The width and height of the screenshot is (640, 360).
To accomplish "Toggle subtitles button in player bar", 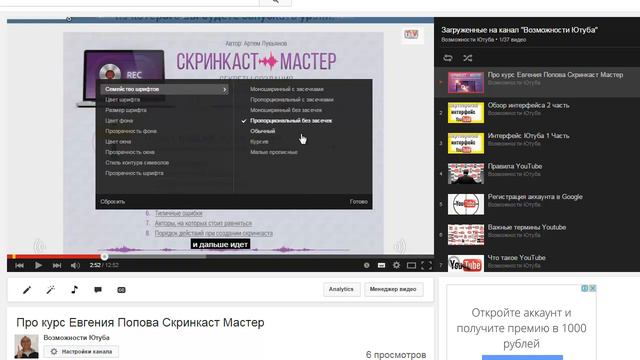I will tap(381, 265).
